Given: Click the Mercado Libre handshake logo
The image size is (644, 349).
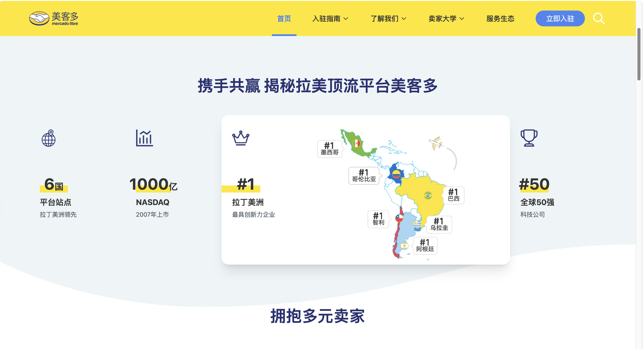Looking at the screenshot, I should [39, 18].
